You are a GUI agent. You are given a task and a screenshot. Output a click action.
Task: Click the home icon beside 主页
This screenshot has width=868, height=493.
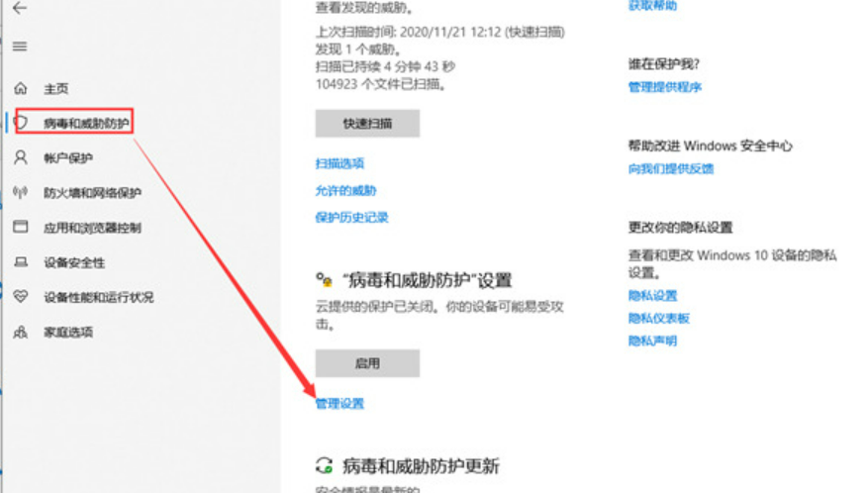click(x=21, y=88)
